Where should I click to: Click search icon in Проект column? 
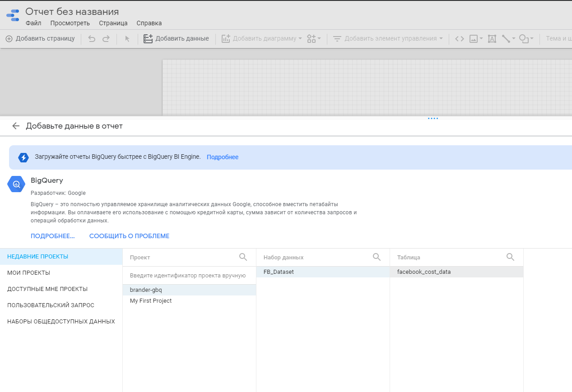coord(243,257)
